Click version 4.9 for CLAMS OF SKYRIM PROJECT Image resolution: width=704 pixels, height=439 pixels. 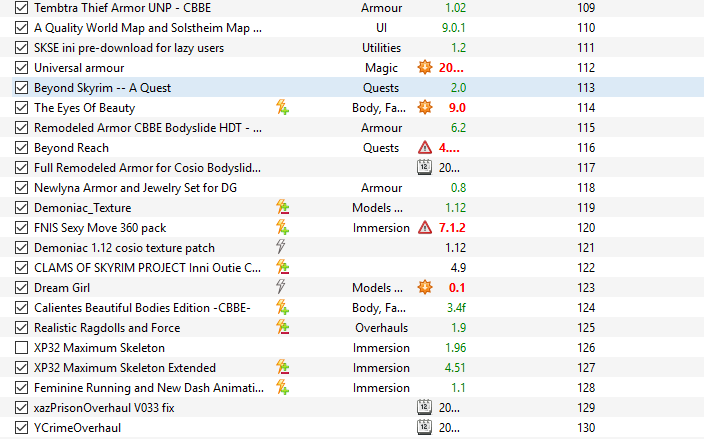point(458,268)
